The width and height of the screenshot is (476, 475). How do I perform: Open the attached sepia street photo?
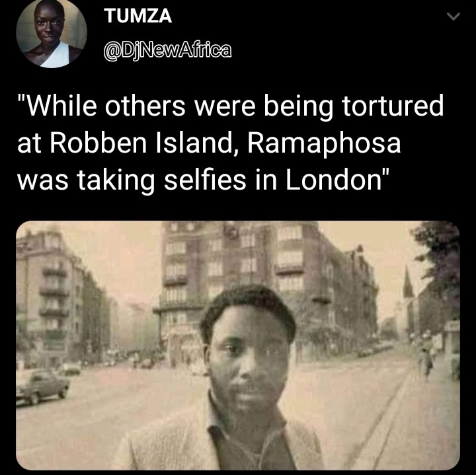click(x=238, y=346)
